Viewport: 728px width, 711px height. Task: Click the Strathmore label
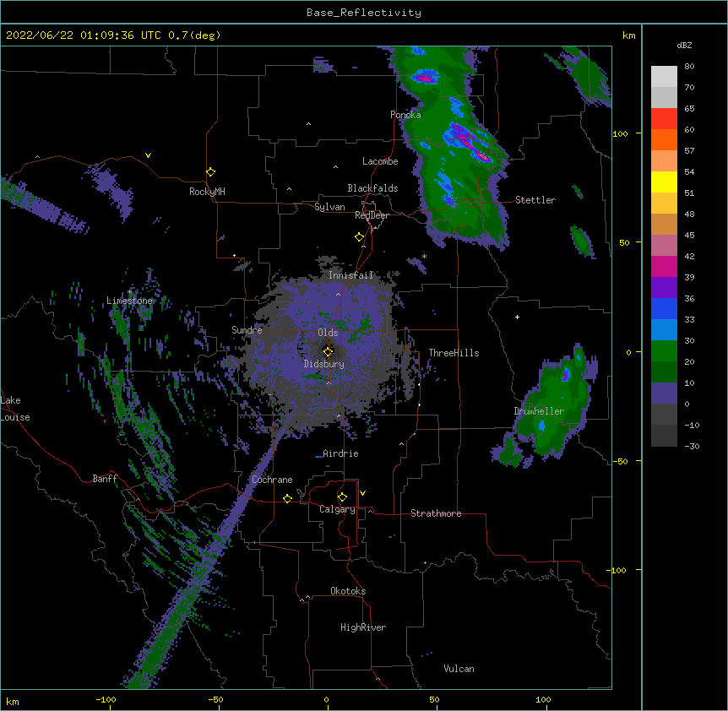436,513
